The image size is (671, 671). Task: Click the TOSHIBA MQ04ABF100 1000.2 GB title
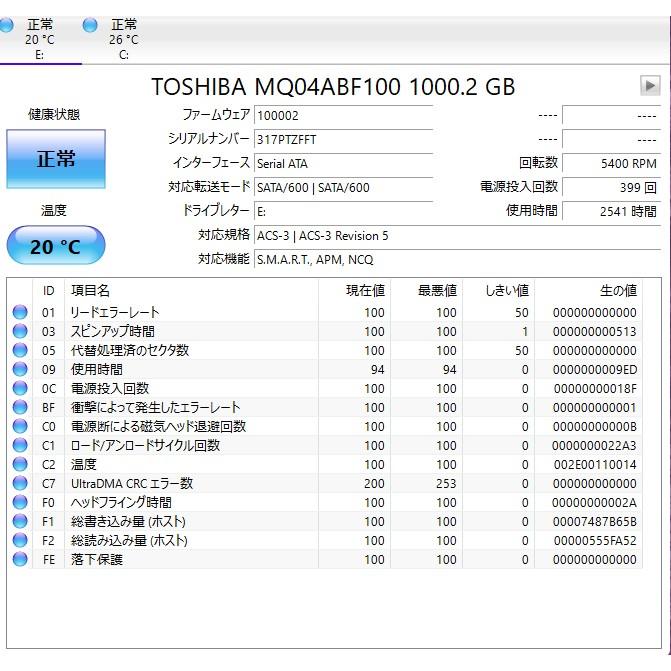[x=333, y=86]
